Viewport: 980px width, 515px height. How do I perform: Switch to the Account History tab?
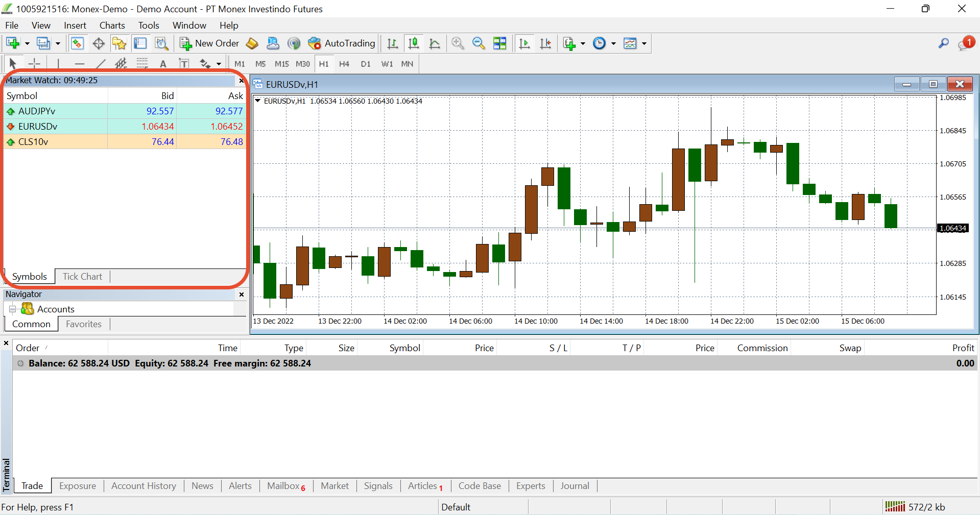tap(144, 486)
